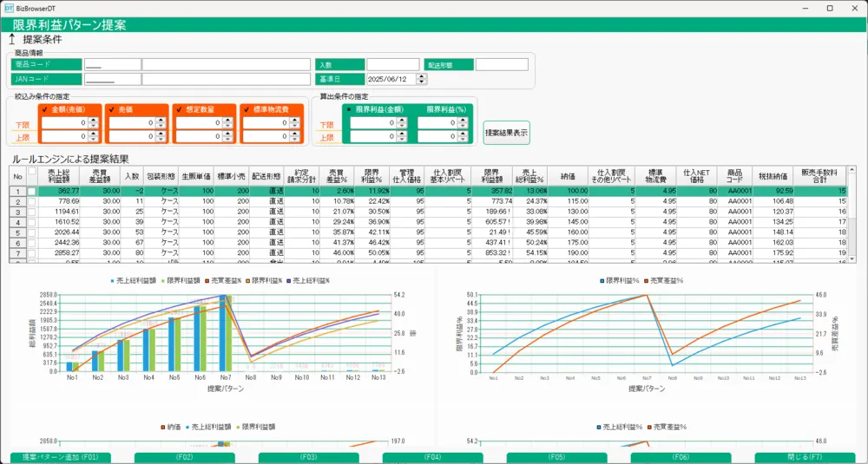The height and width of the screenshot is (464, 868).
Task: Click the 提案結果表示 button
Action: coord(506,133)
